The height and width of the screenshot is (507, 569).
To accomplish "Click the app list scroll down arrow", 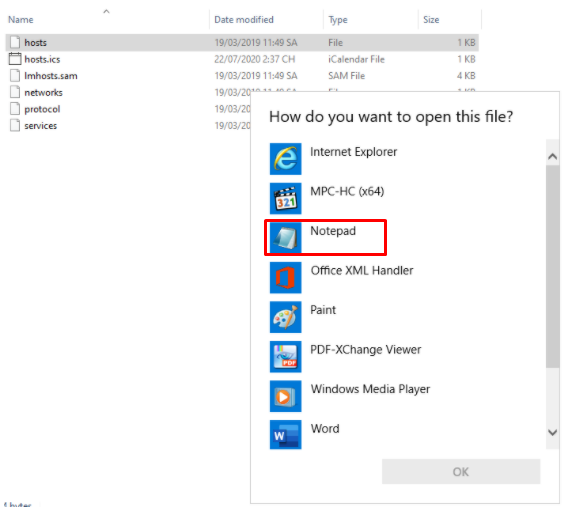I will coord(553,432).
